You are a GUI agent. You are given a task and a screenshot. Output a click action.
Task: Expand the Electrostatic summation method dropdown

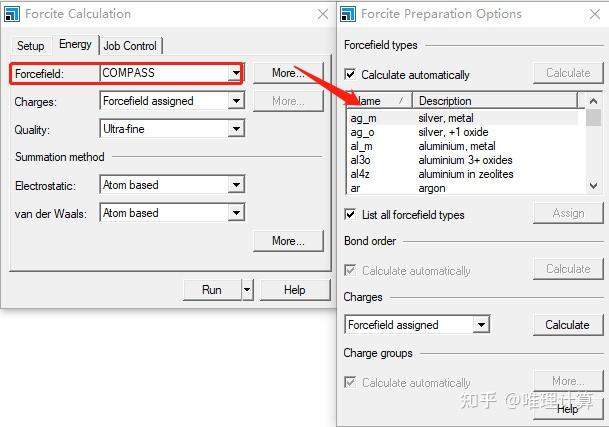pyautogui.click(x=236, y=185)
